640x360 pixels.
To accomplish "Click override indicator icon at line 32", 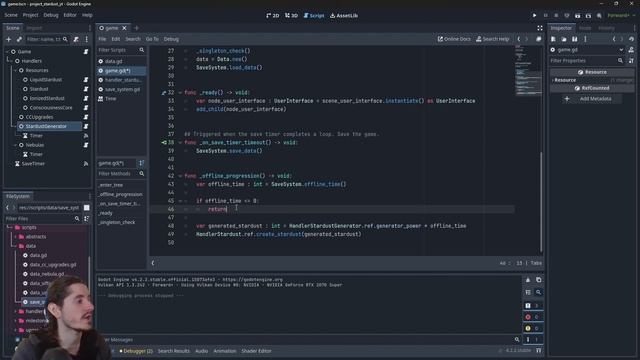I will tap(164, 93).
